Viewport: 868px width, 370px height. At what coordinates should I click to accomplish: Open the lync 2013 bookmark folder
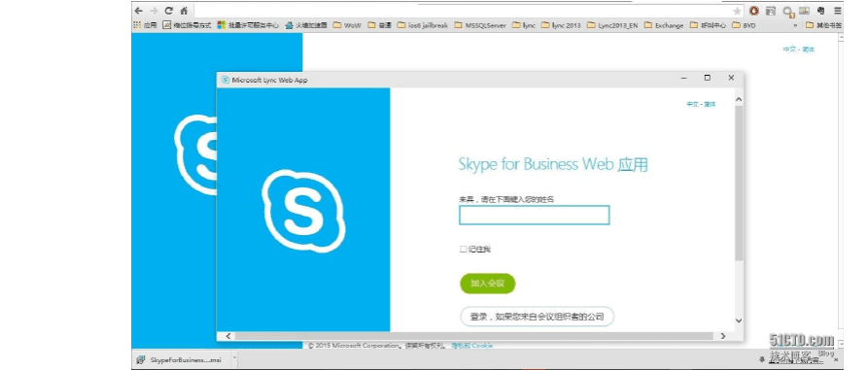[561, 25]
